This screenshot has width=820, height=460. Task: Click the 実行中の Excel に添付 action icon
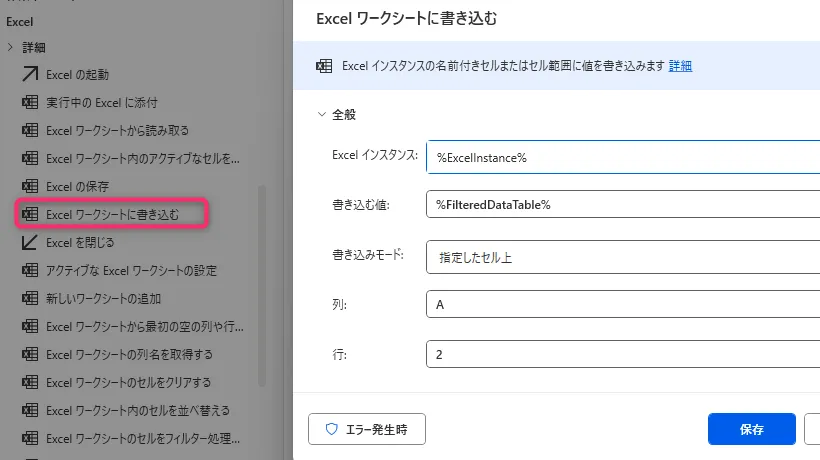tap(30, 102)
